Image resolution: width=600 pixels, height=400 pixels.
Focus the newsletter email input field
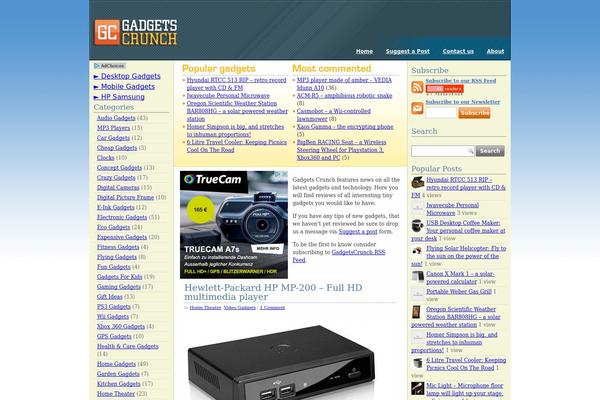[441, 113]
